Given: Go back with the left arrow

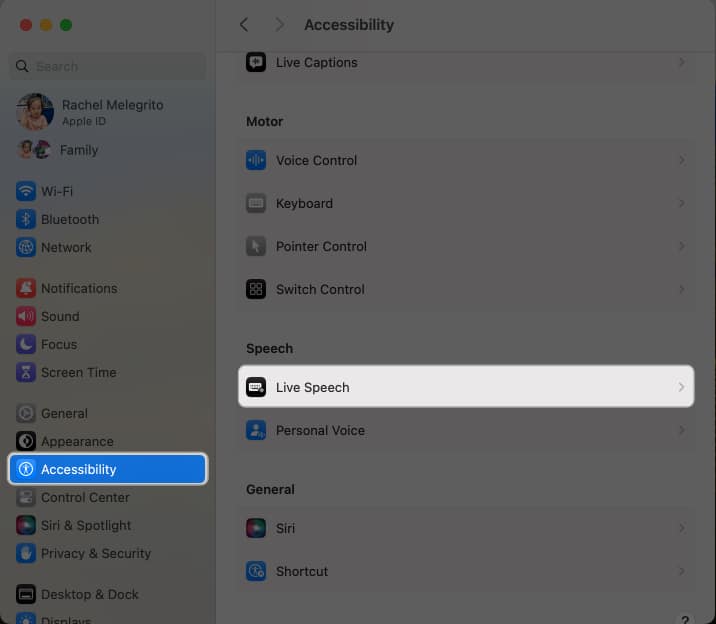Looking at the screenshot, I should pos(244,25).
